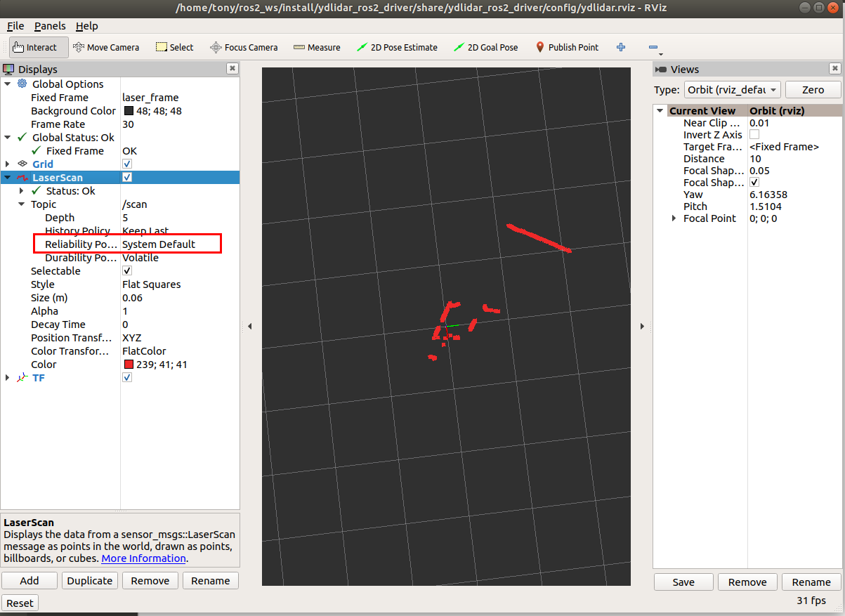Click the Publish Point tool

click(x=567, y=47)
